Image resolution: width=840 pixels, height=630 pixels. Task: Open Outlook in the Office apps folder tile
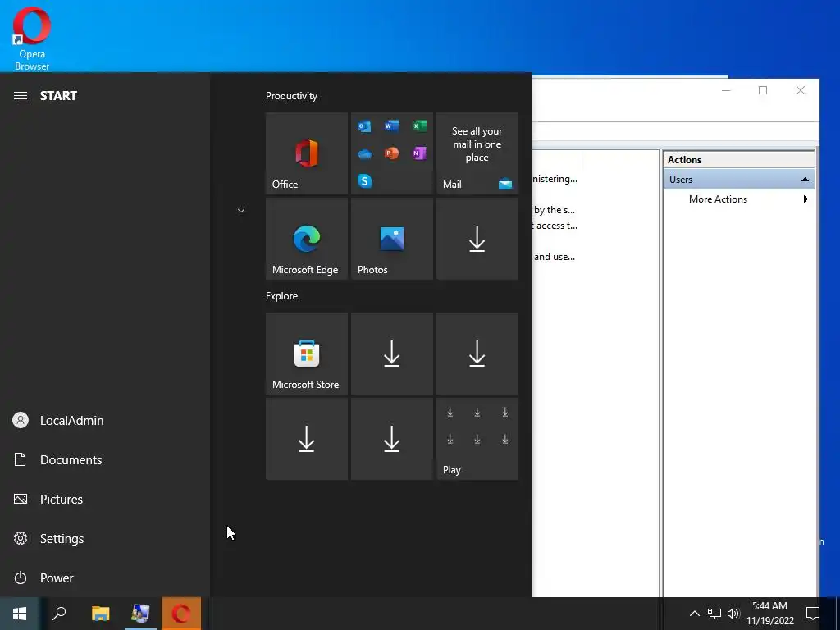coord(364,126)
